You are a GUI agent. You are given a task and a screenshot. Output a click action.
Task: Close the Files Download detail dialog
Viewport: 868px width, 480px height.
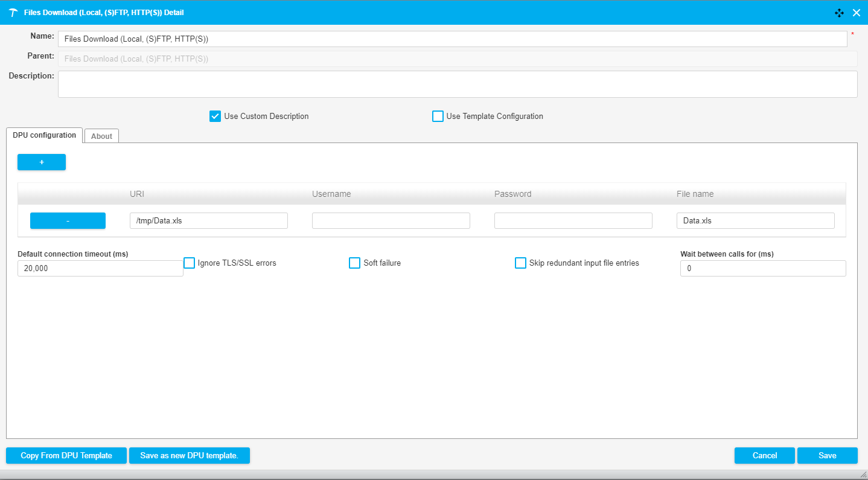tap(856, 13)
